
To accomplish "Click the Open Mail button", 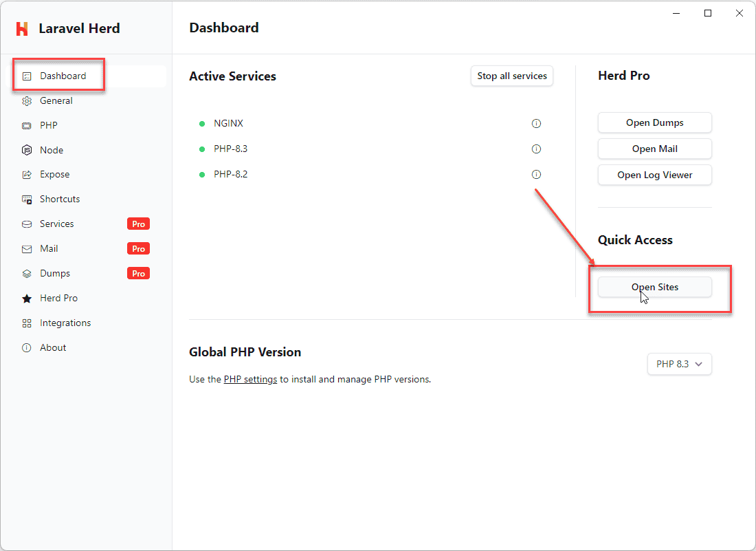I will tap(655, 149).
